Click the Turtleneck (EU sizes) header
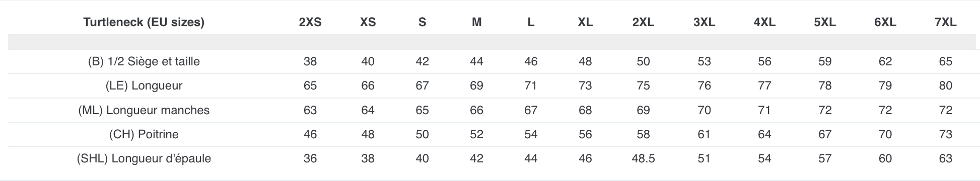 pyautogui.click(x=144, y=22)
